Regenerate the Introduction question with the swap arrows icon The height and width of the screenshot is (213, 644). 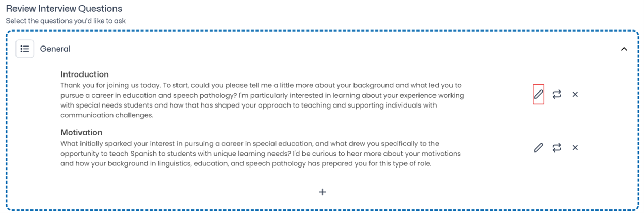point(557,95)
